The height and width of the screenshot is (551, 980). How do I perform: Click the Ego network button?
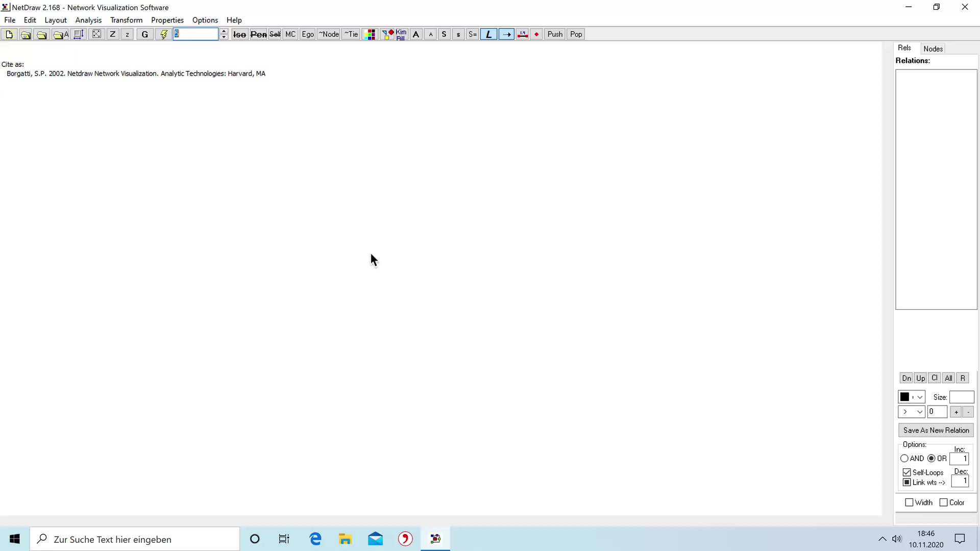tap(307, 34)
